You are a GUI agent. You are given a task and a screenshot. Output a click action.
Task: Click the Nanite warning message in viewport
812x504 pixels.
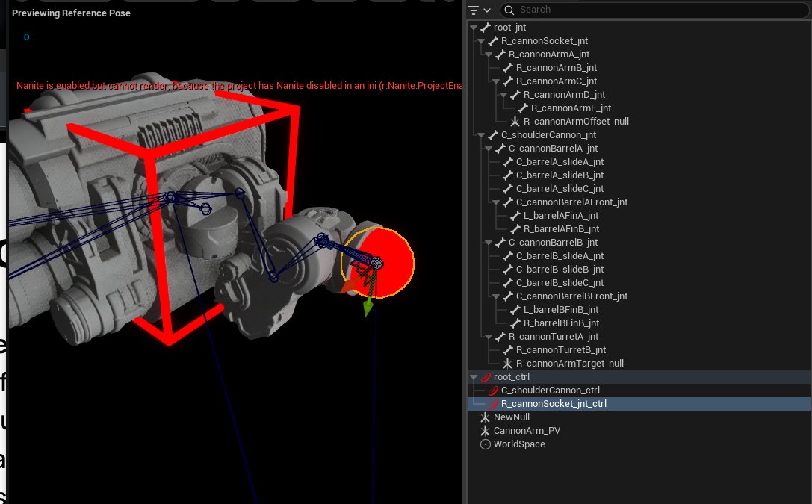click(x=239, y=86)
